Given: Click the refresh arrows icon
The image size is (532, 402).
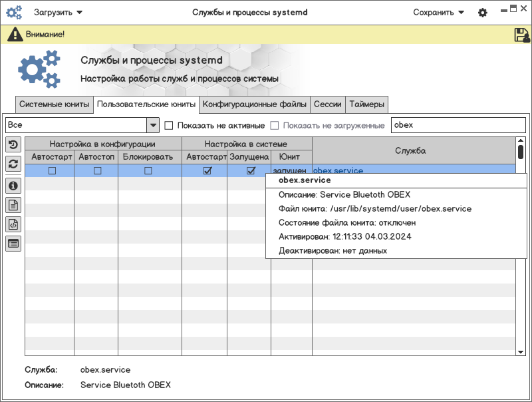Looking at the screenshot, I should (x=13, y=164).
